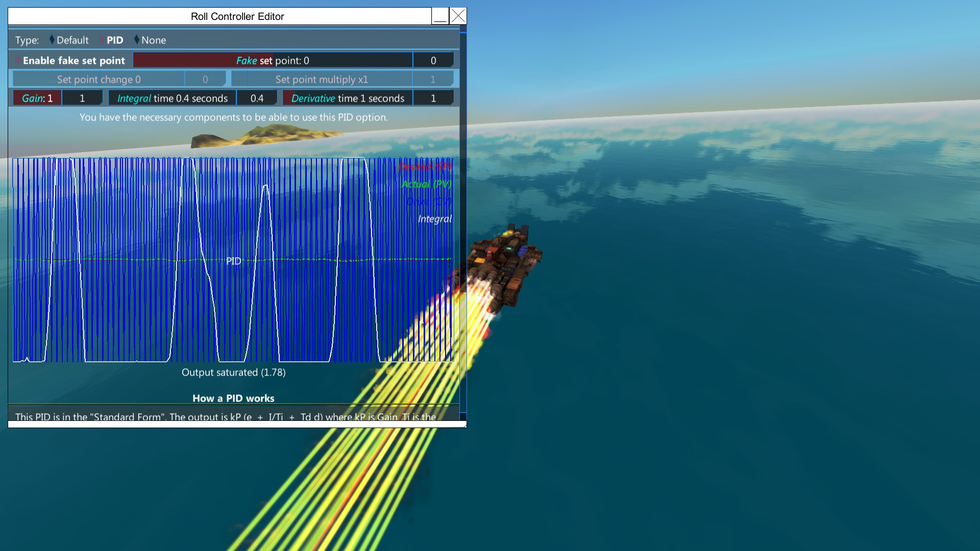Click the Integral time slider
The width and height of the screenshot is (980, 551).
click(172, 98)
